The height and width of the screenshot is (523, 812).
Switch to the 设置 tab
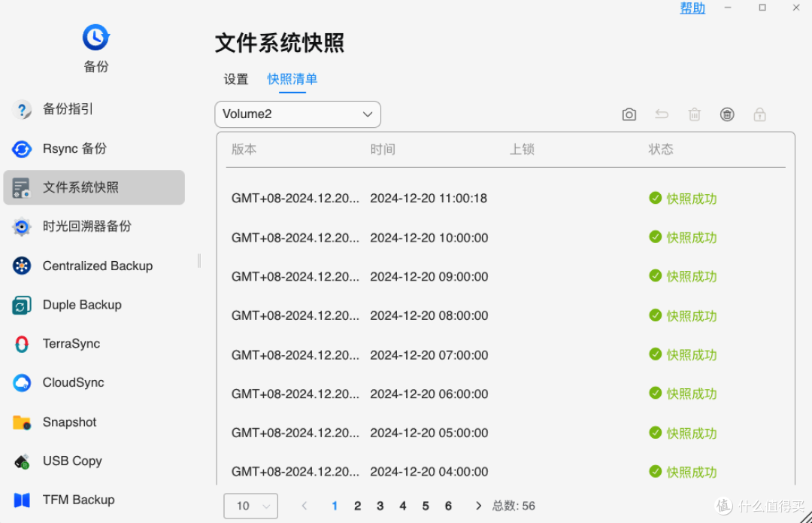click(236, 79)
